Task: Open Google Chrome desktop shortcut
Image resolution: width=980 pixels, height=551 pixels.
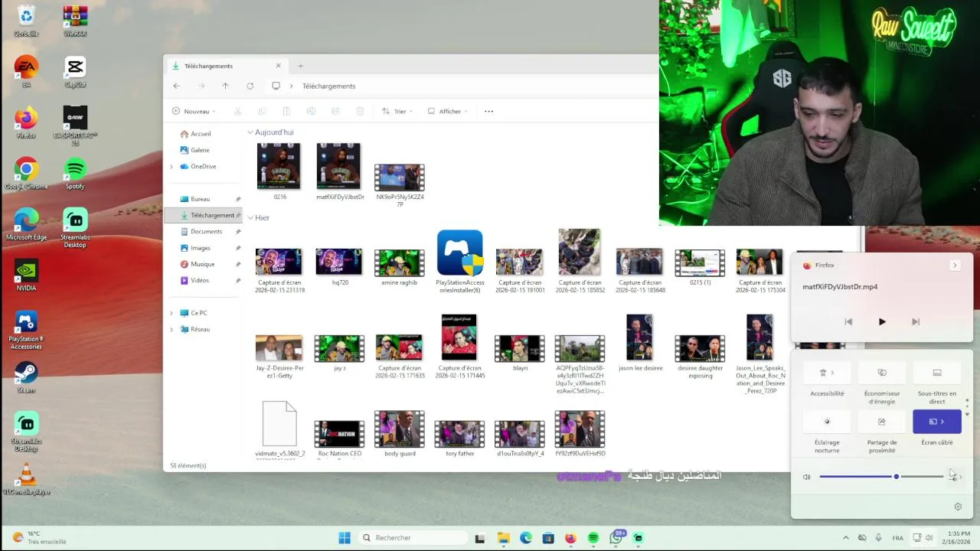Action: point(26,173)
